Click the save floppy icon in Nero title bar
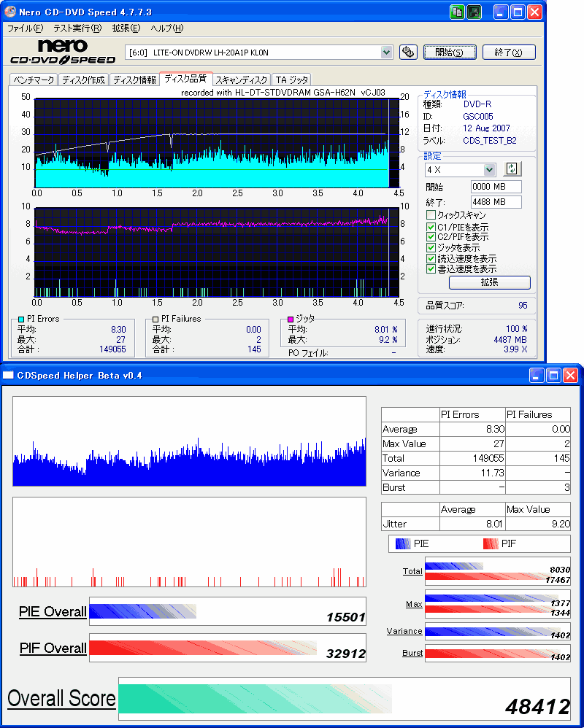The width and height of the screenshot is (584, 728). [x=474, y=12]
